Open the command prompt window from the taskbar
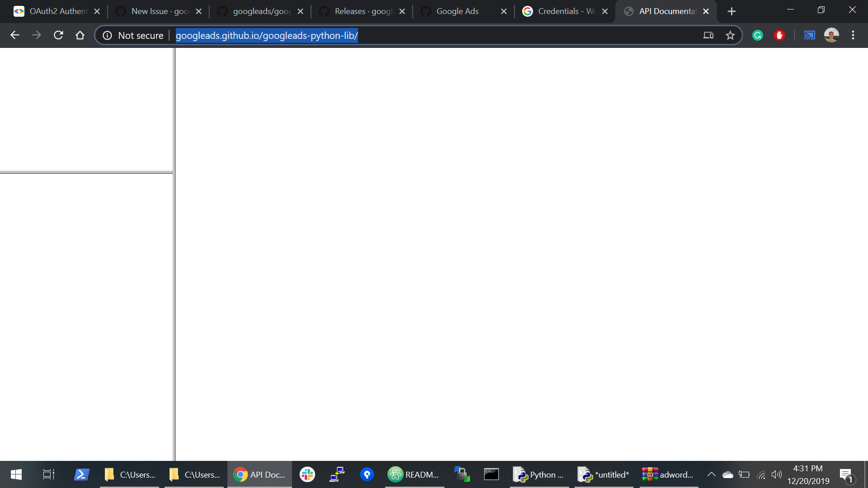 [x=491, y=474]
